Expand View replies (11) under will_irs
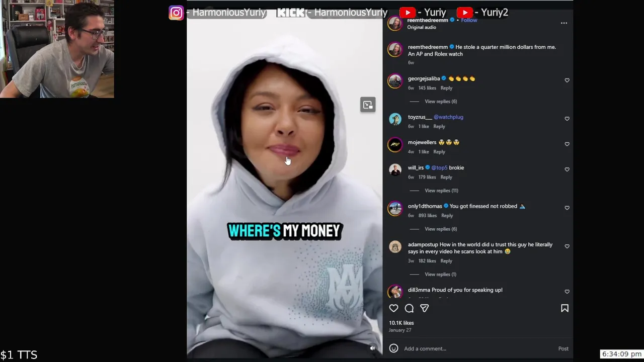 [441, 191]
